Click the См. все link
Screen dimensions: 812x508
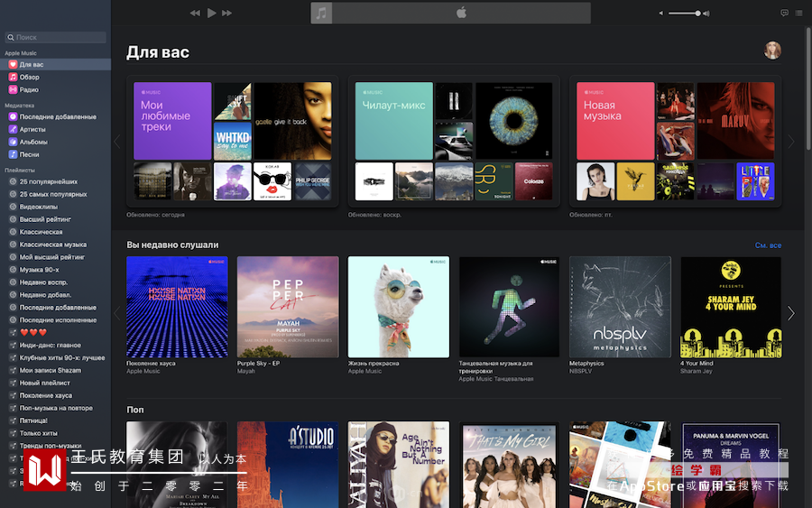point(768,245)
